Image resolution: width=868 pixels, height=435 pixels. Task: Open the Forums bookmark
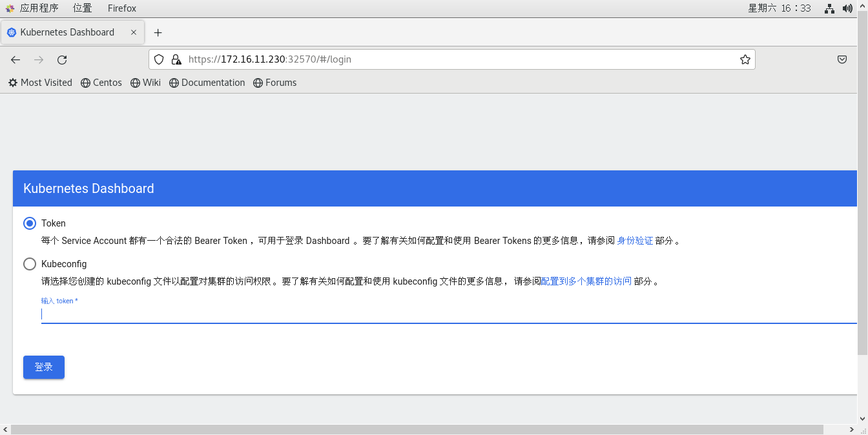tap(275, 83)
